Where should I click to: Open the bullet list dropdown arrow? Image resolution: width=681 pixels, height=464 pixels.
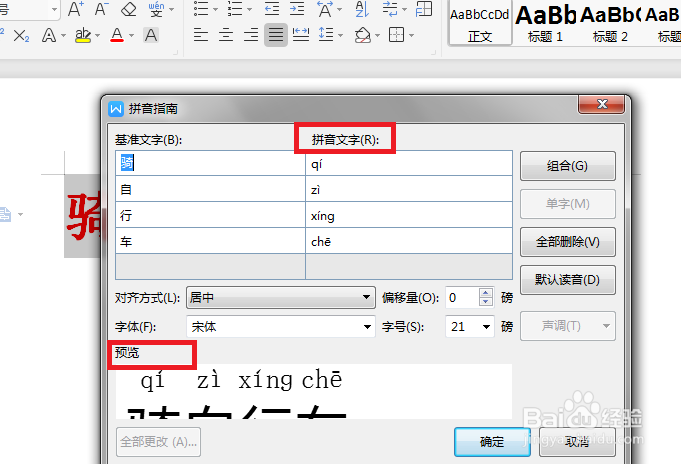[215, 9]
